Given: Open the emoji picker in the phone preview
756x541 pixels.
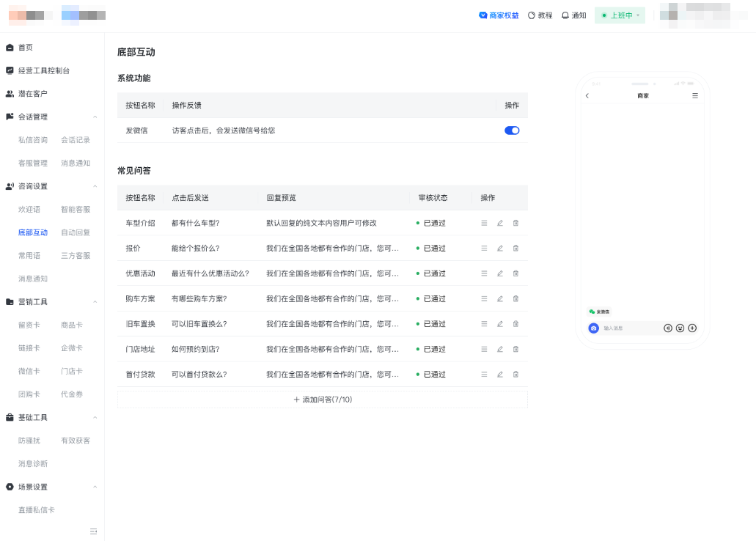Looking at the screenshot, I should tap(680, 328).
